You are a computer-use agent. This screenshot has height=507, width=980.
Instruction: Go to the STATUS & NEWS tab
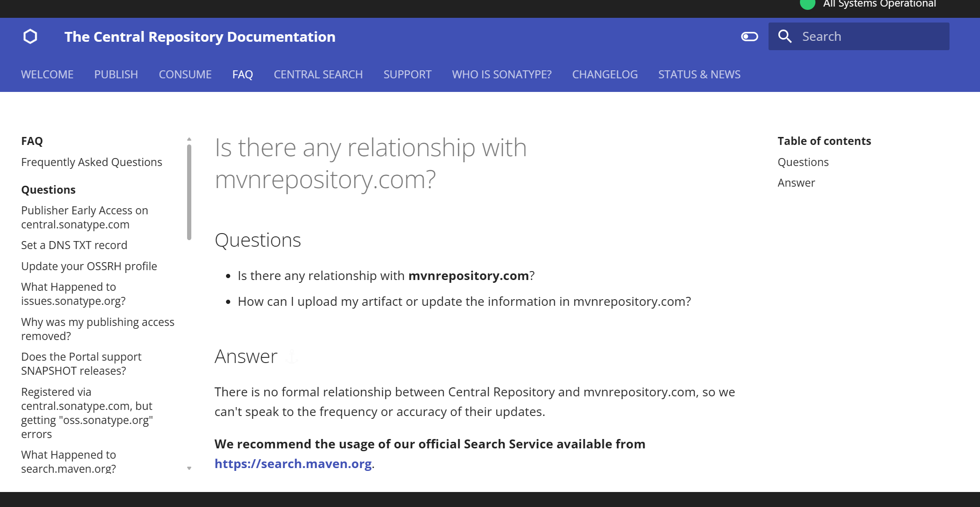click(699, 75)
